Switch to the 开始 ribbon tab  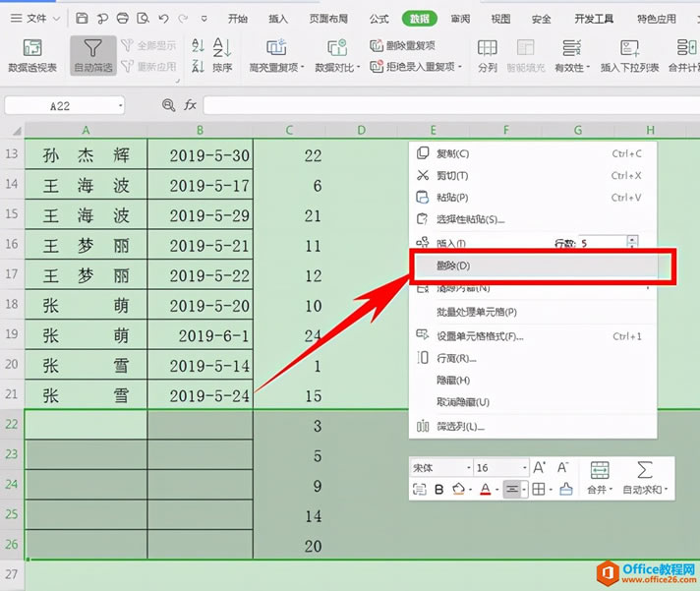[238, 19]
